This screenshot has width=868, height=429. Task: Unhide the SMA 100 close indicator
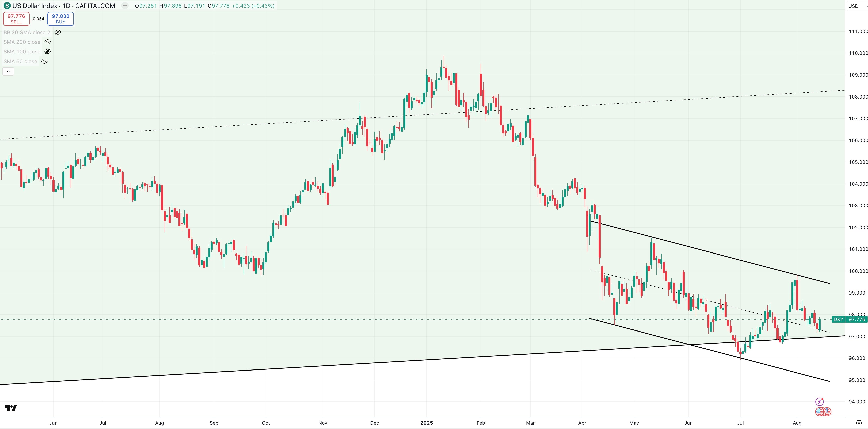click(x=47, y=51)
